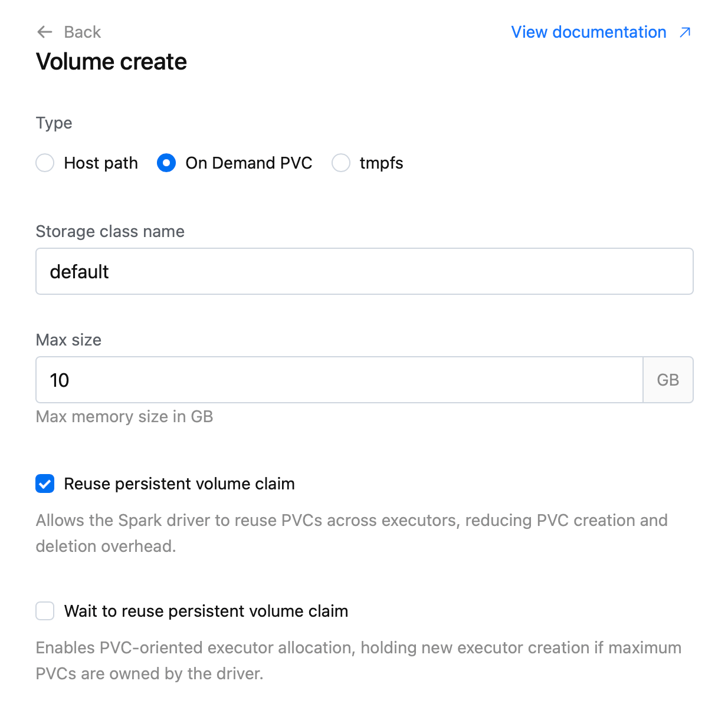The width and height of the screenshot is (728, 717).
Task: Click the Host path label
Action: coord(101,163)
